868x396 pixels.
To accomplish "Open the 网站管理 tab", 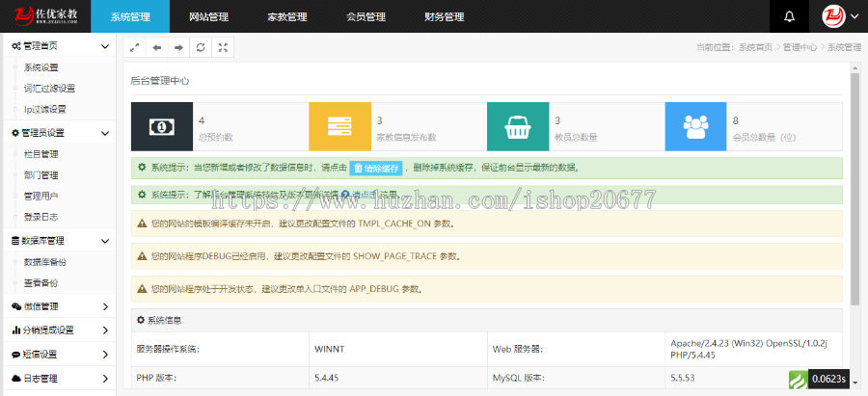I will coord(208,16).
